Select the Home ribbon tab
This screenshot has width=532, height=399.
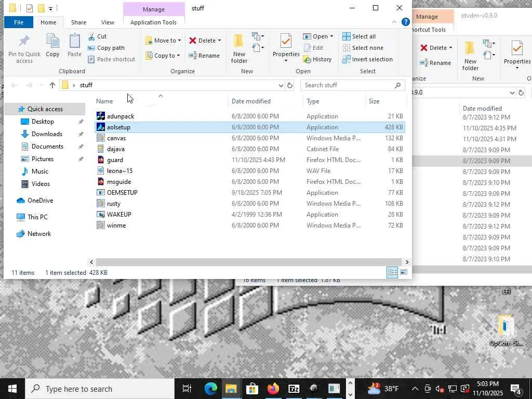[x=48, y=22]
